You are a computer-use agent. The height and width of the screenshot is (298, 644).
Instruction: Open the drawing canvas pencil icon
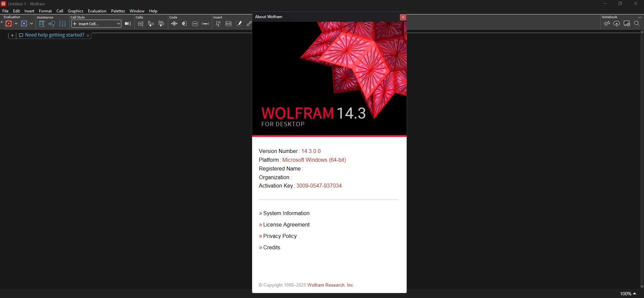point(239,24)
